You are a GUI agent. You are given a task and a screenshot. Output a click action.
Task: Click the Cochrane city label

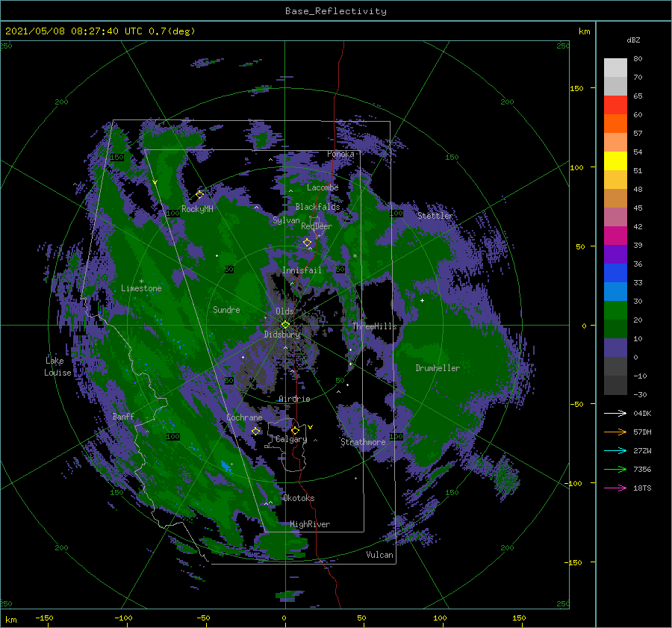coord(244,417)
